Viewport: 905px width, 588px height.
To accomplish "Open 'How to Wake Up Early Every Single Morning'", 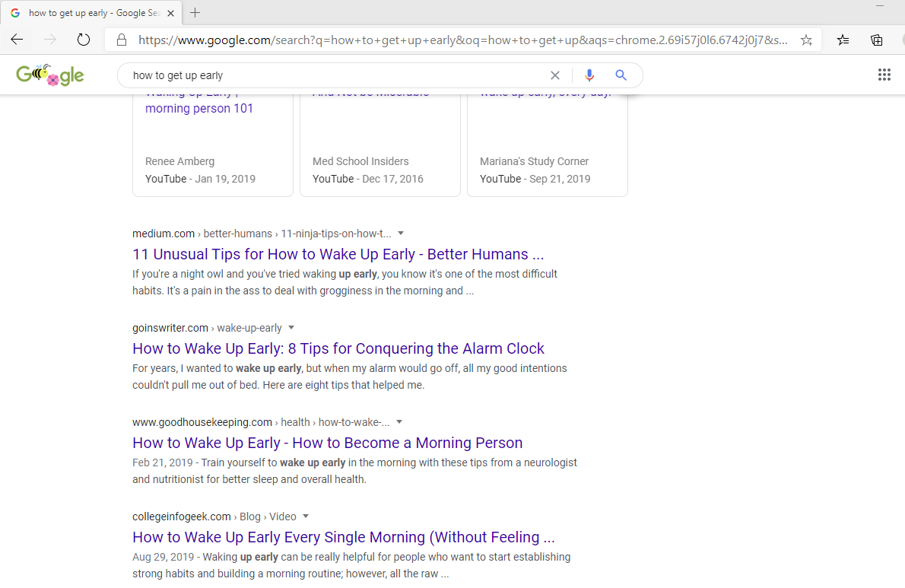I will (344, 537).
